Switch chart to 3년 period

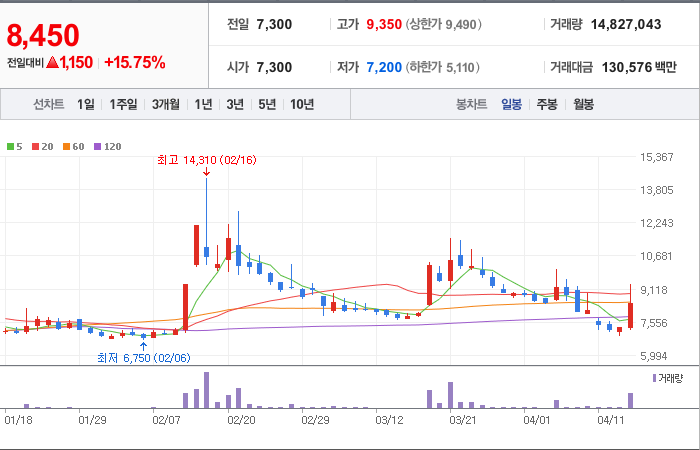click(x=235, y=104)
